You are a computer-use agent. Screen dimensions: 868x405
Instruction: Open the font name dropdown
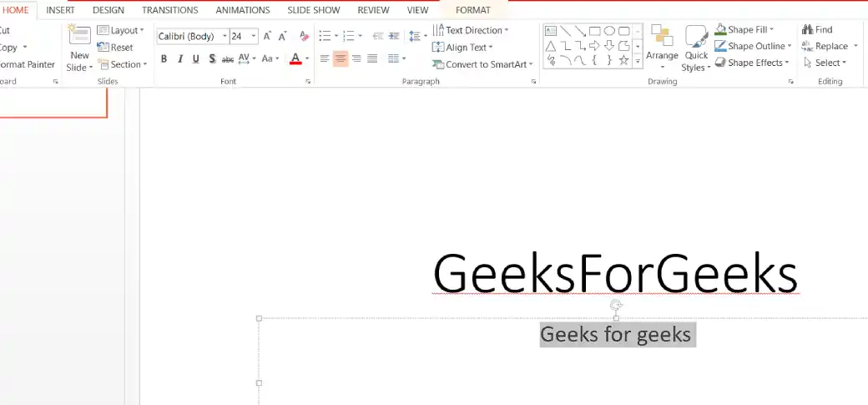coord(225,37)
